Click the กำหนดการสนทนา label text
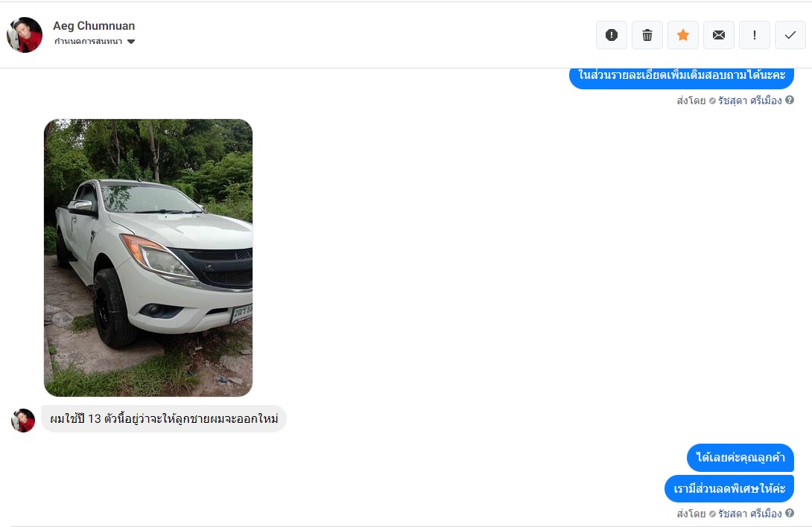Viewport: 812px width, 527px height. point(88,42)
